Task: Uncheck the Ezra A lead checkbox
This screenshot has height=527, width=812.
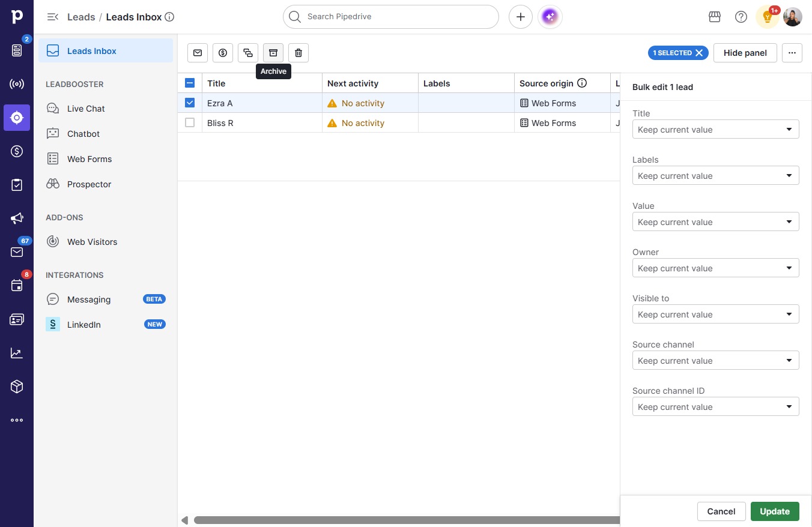Action: click(190, 103)
